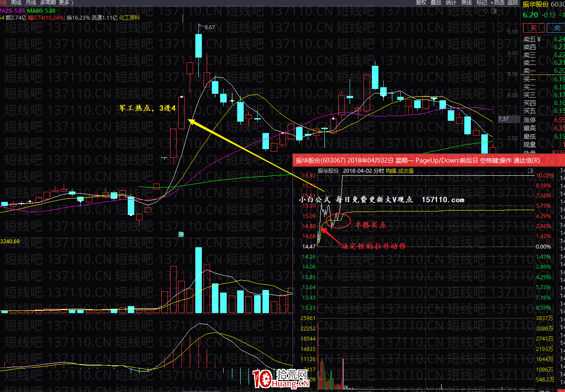The width and height of the screenshot is (565, 392).
Task: Click the 买三 order book row
Action: [544, 95]
